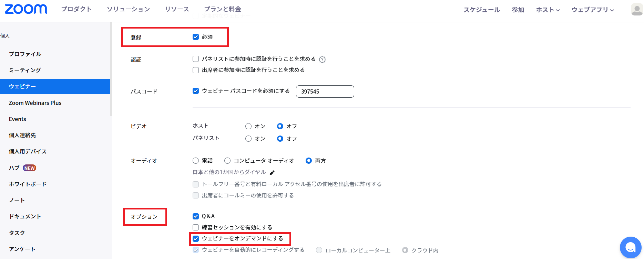Open the chat support bubble
644x259 pixels.
point(630,247)
